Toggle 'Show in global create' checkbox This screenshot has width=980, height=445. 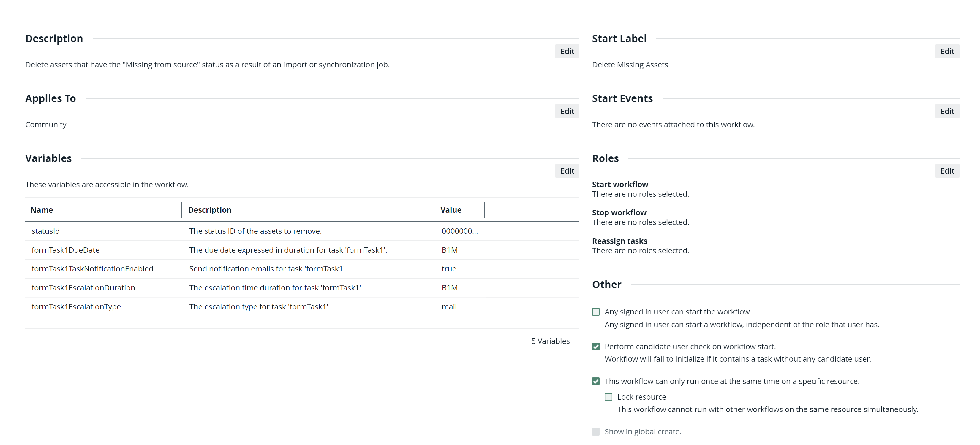(x=596, y=432)
